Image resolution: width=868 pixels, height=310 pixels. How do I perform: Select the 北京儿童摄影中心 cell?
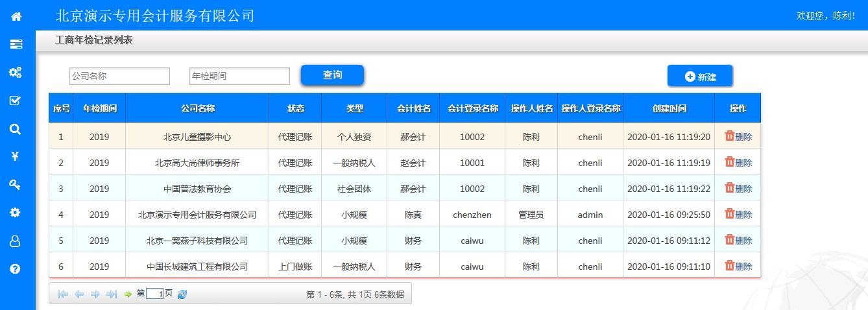197,137
